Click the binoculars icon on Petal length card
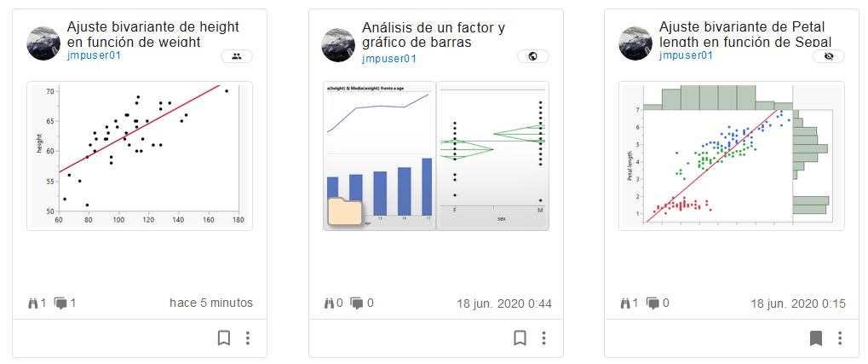 [625, 303]
